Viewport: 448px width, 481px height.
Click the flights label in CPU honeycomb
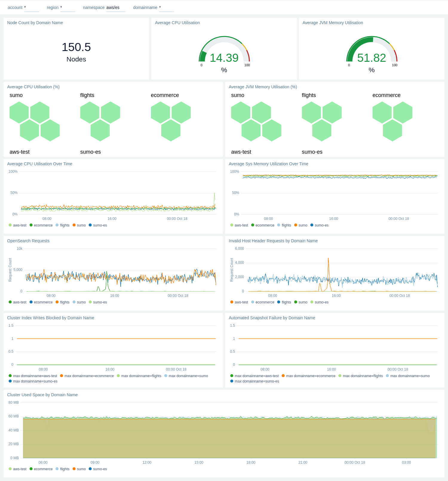tap(87, 95)
